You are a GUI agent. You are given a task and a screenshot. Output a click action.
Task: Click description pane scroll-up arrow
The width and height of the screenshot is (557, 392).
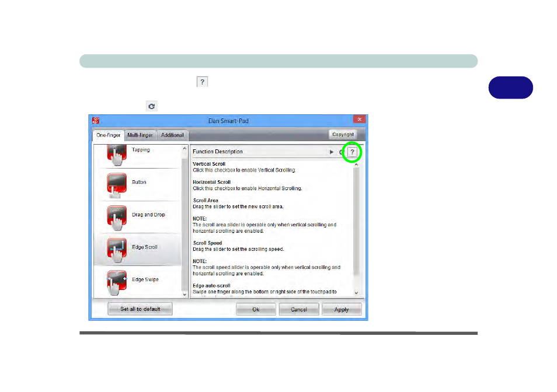click(356, 164)
